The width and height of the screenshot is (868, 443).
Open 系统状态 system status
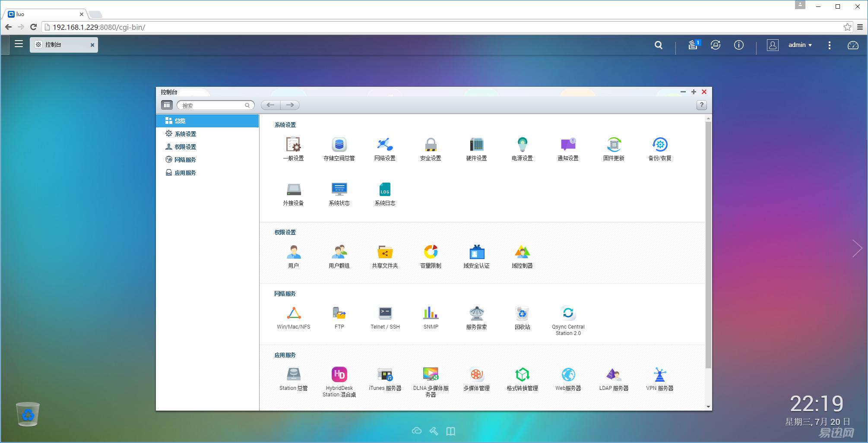click(339, 194)
